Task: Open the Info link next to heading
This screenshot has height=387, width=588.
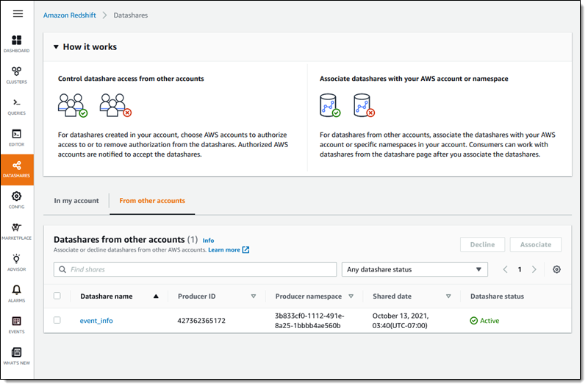Action: click(208, 241)
